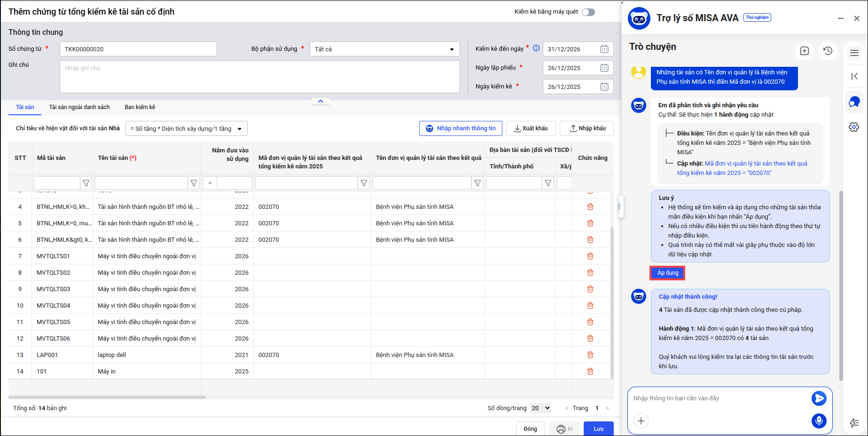Switch to Tài sản ngoài danh sách tab
This screenshot has width=868, height=436.
click(79, 107)
